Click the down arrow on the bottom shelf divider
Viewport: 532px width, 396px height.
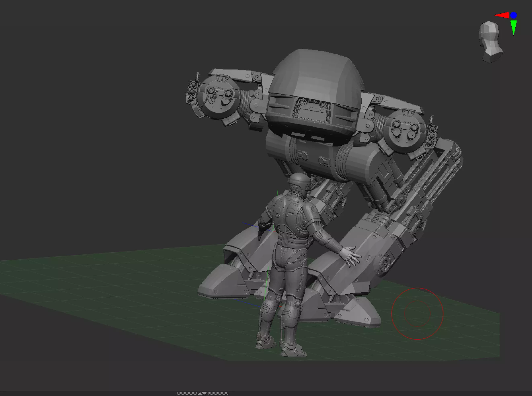click(x=204, y=394)
